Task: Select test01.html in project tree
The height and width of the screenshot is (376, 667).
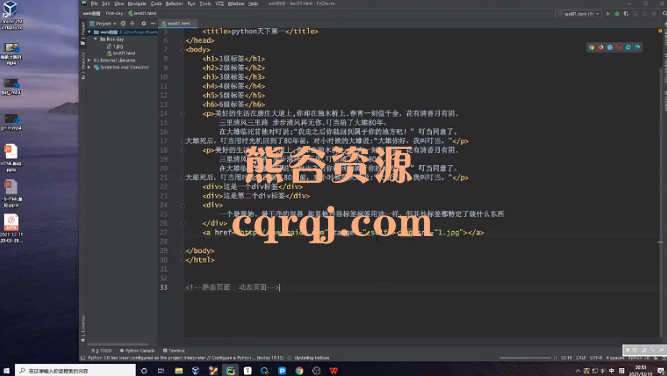Action: [x=121, y=53]
